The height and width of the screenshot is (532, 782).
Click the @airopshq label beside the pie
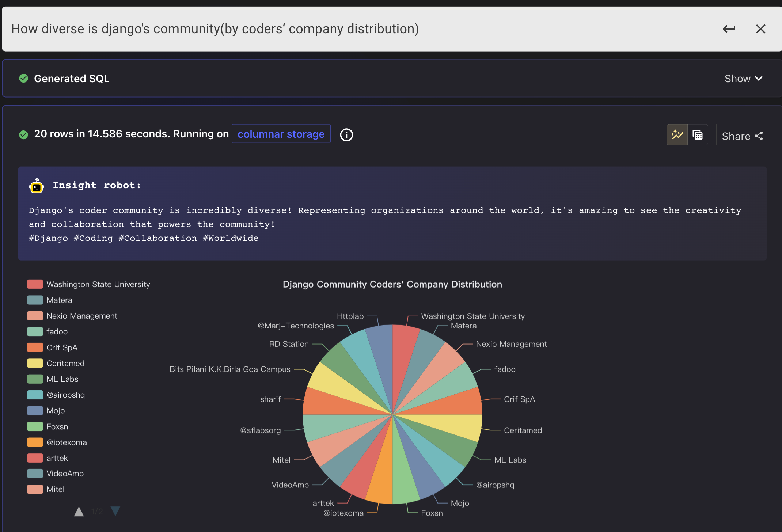point(495,485)
